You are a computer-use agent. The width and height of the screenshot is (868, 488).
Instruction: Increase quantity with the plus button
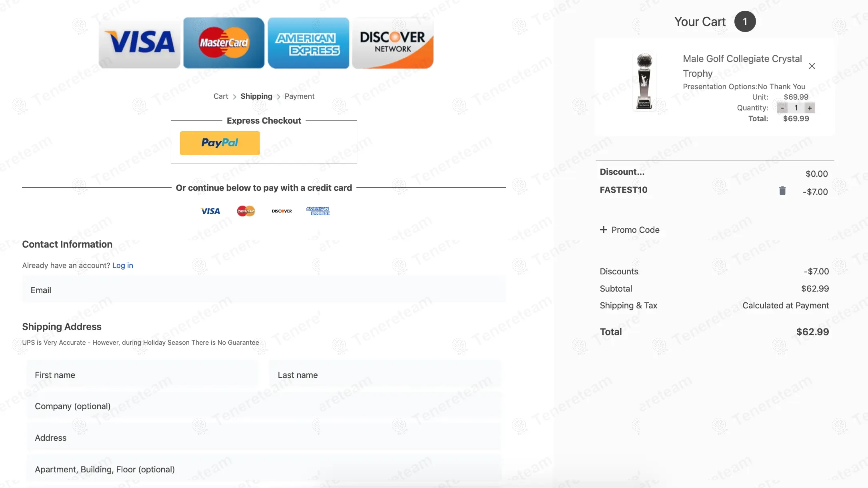(x=810, y=108)
